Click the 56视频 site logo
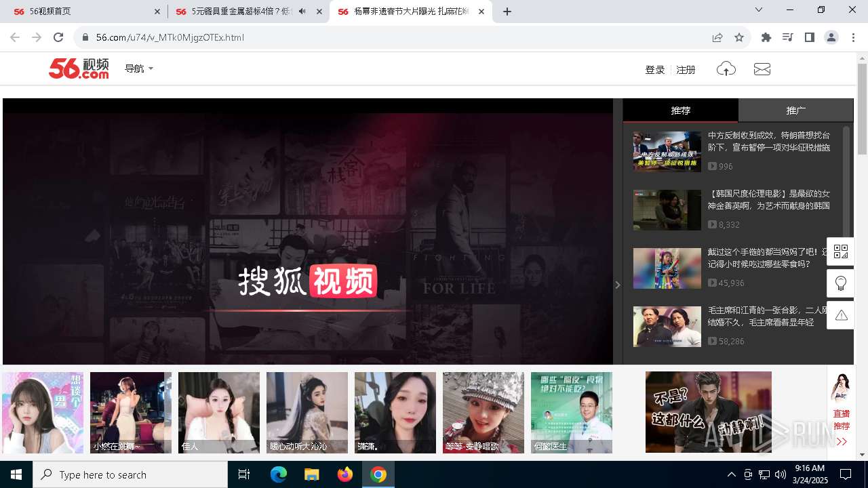 pos(79,68)
